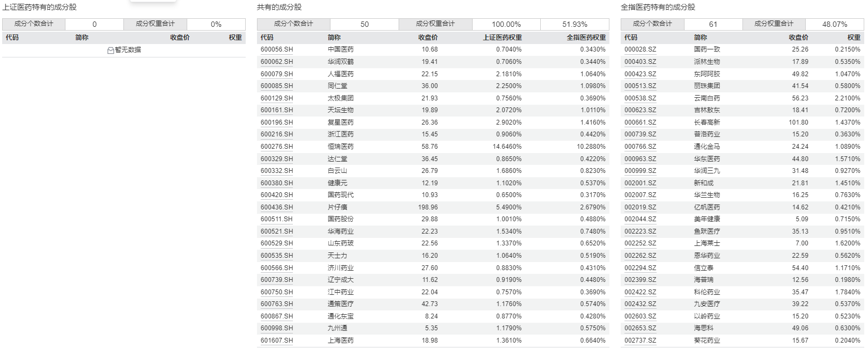Open stock code link 600196.SH
The height and width of the screenshot is (348, 868).
click(x=277, y=122)
